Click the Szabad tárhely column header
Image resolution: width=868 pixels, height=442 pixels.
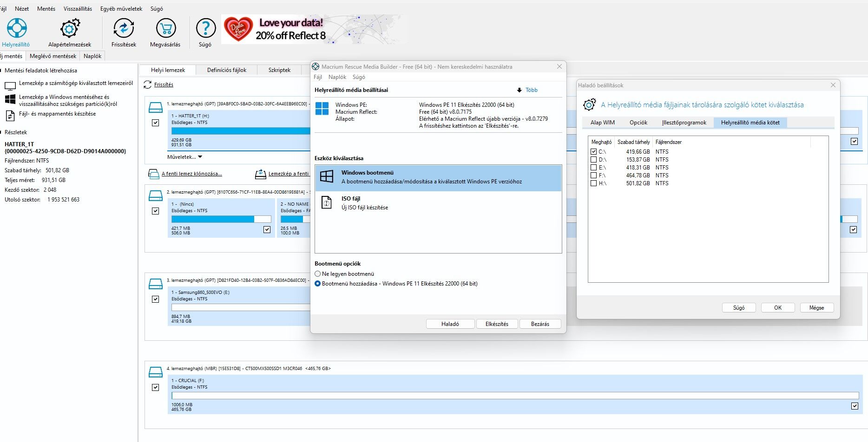point(634,142)
